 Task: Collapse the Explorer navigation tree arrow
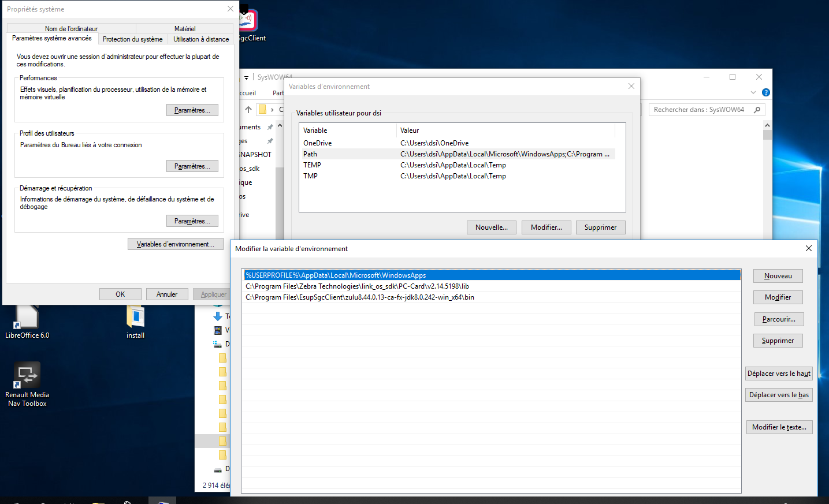point(280,126)
